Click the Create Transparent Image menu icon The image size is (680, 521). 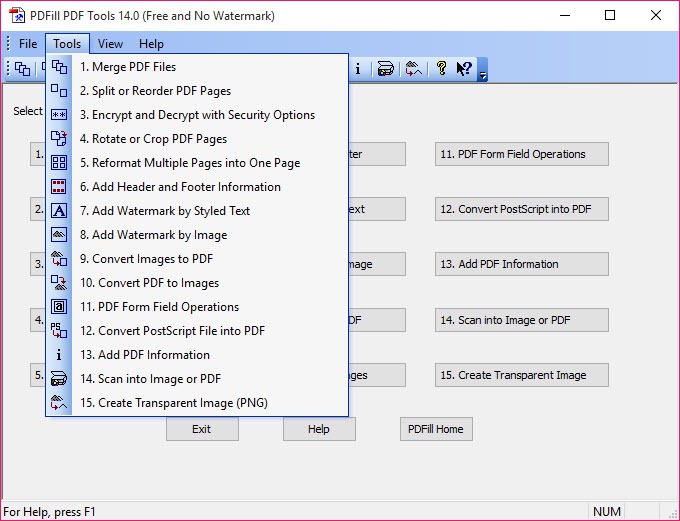59,403
